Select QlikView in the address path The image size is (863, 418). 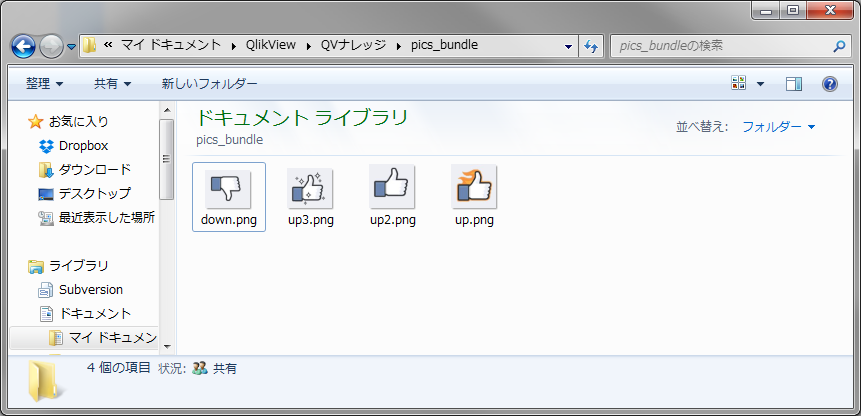(x=271, y=46)
